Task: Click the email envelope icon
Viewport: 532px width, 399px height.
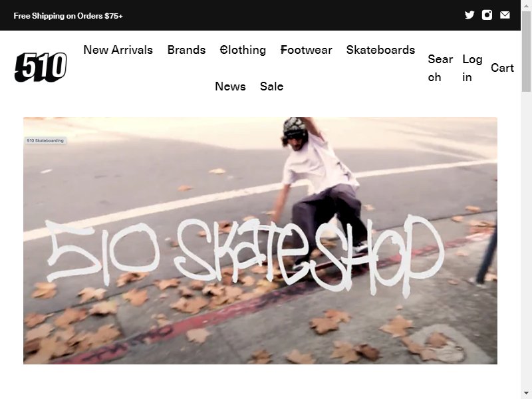Action: point(505,15)
